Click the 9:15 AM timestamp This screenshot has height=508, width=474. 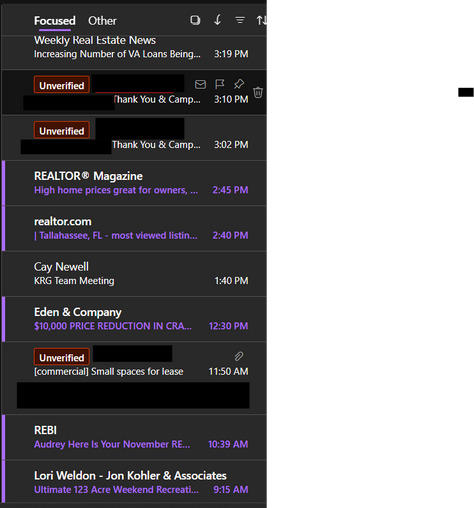[231, 489]
